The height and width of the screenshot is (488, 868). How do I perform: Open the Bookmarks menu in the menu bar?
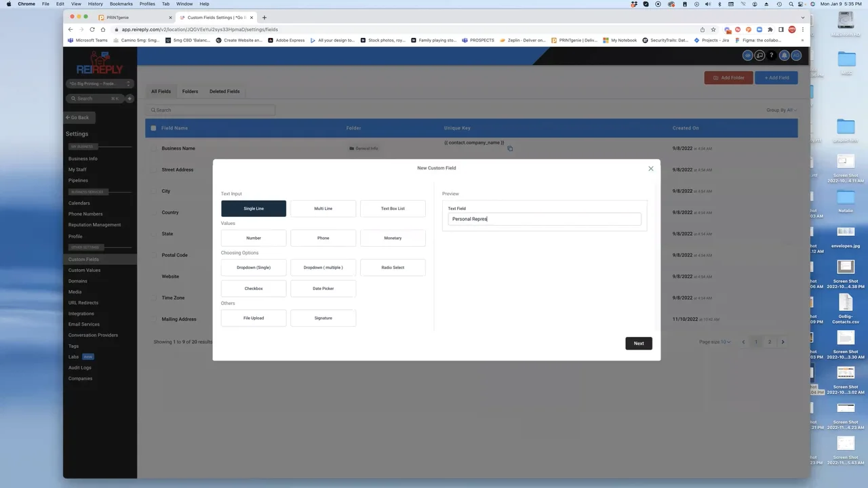[x=121, y=4]
